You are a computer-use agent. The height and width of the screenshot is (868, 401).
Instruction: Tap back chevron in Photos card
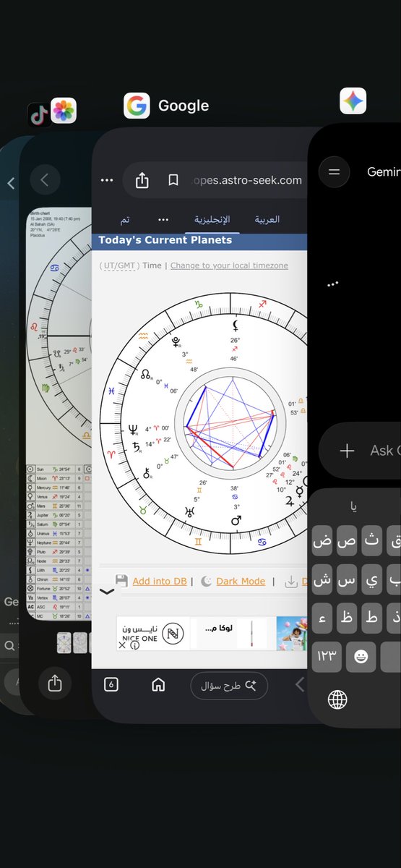click(x=45, y=180)
